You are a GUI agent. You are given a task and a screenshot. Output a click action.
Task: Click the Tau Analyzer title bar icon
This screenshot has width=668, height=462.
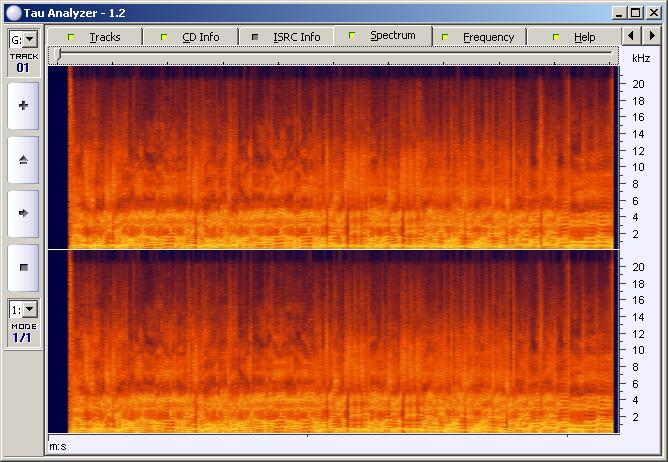(x=13, y=12)
